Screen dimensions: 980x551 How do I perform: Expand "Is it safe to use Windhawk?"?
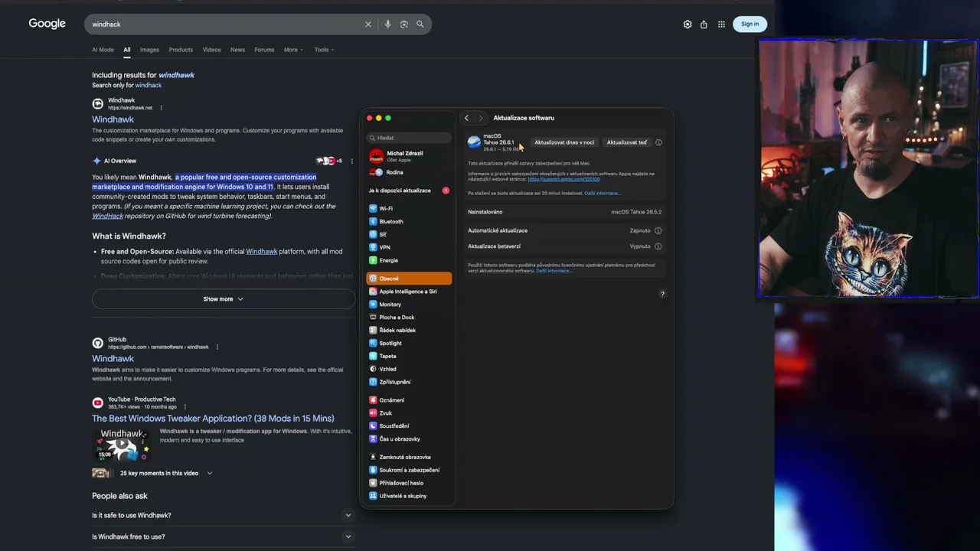[222, 515]
